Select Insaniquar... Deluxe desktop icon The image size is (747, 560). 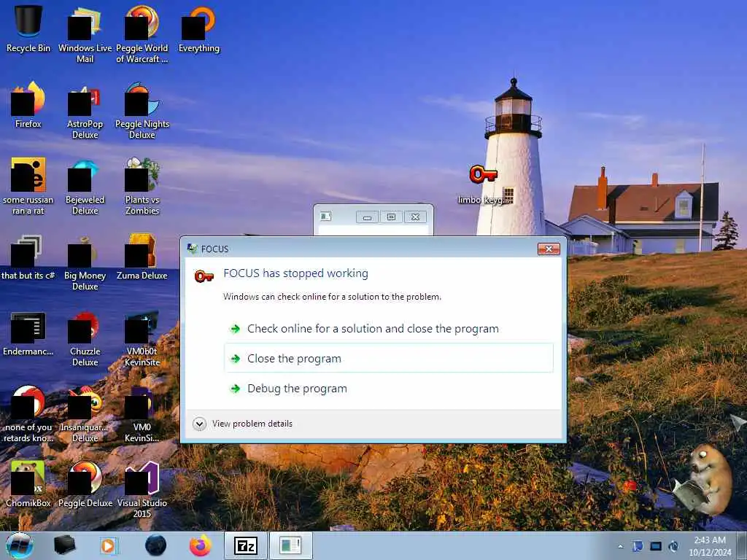(85, 413)
